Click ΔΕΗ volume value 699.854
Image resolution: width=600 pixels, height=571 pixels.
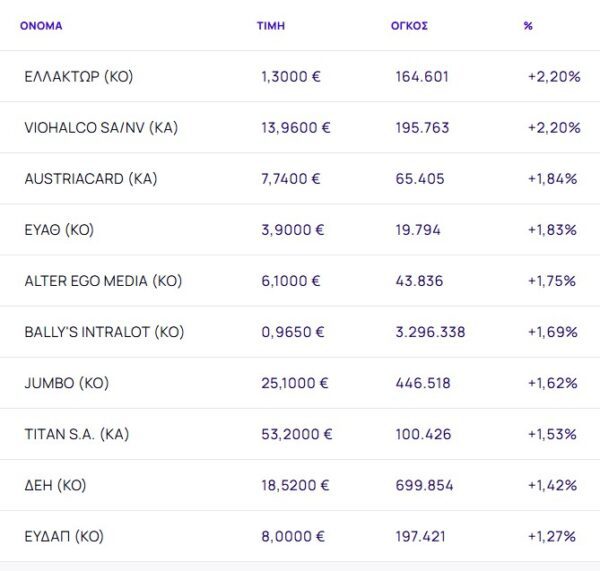pyautogui.click(x=424, y=485)
